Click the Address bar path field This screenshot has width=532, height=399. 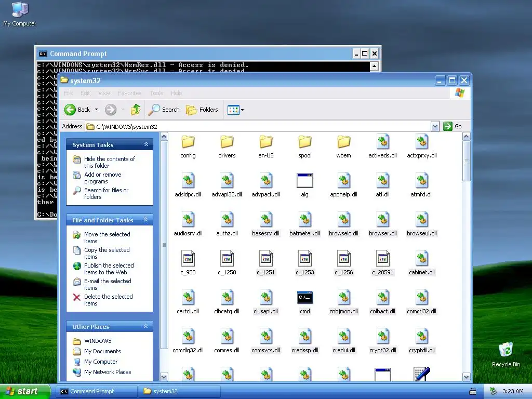tap(258, 127)
